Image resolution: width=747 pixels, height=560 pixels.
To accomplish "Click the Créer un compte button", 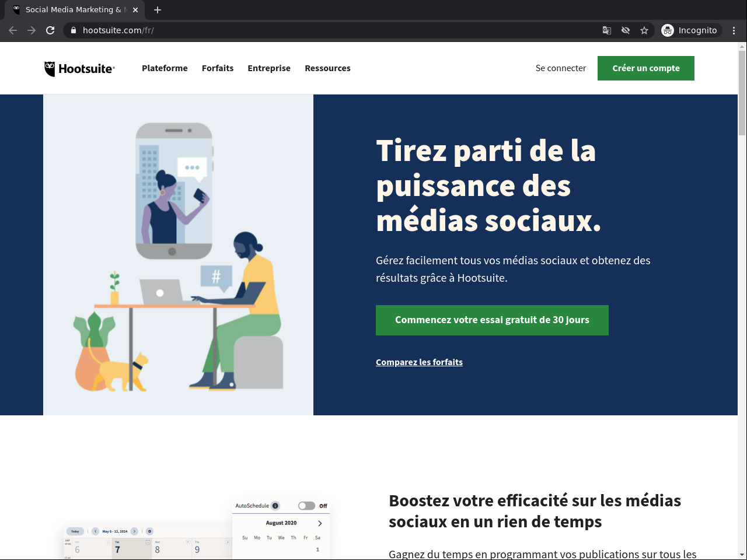I will 646,68.
